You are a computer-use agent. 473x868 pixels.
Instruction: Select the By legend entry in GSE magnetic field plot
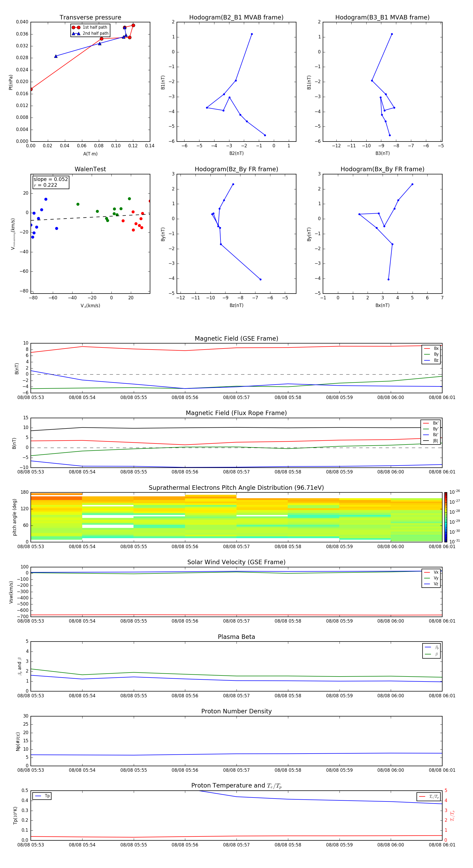click(x=431, y=355)
